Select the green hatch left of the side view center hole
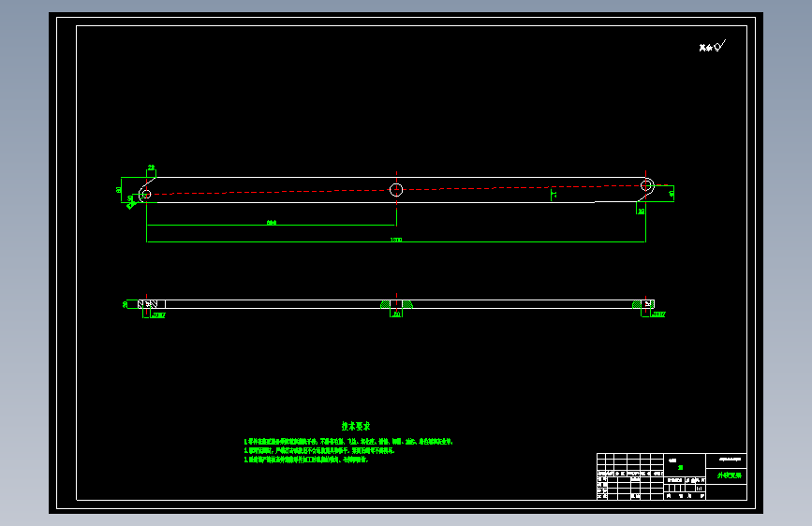Viewport: 812px width, 526px height. coord(385,304)
